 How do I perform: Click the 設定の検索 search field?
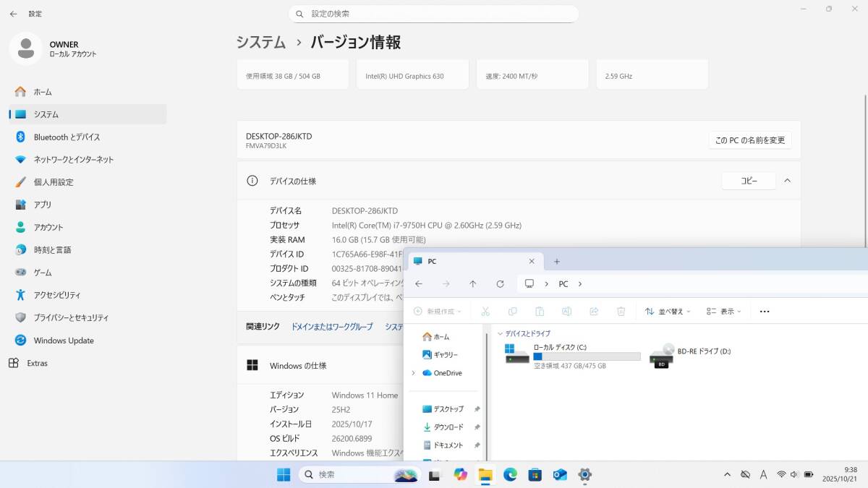pyautogui.click(x=434, y=14)
